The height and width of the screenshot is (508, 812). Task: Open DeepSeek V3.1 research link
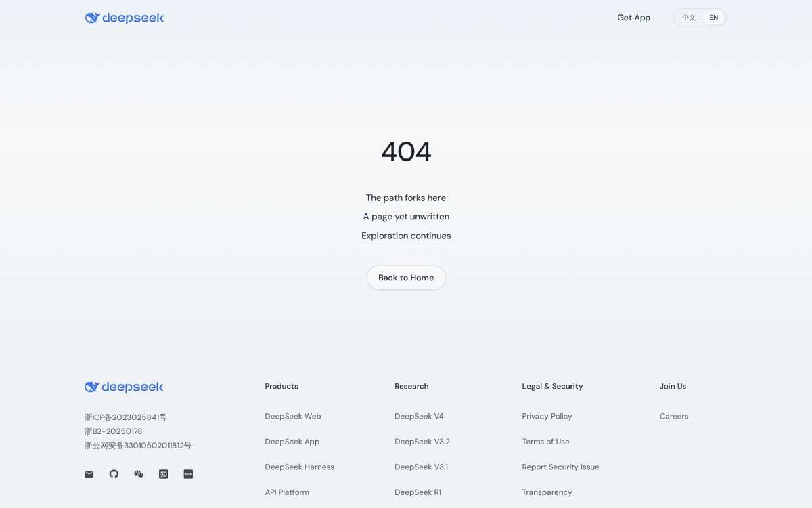point(421,467)
